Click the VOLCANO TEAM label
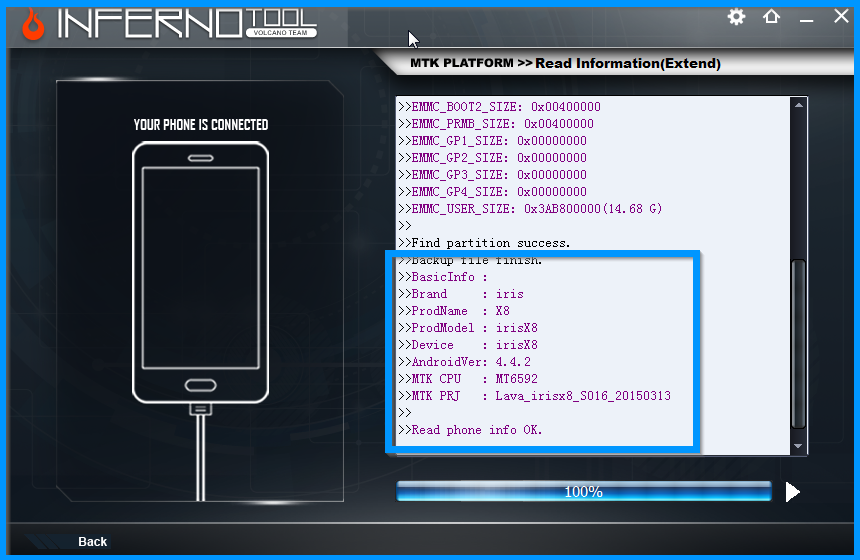This screenshot has width=860, height=560. coord(281,32)
